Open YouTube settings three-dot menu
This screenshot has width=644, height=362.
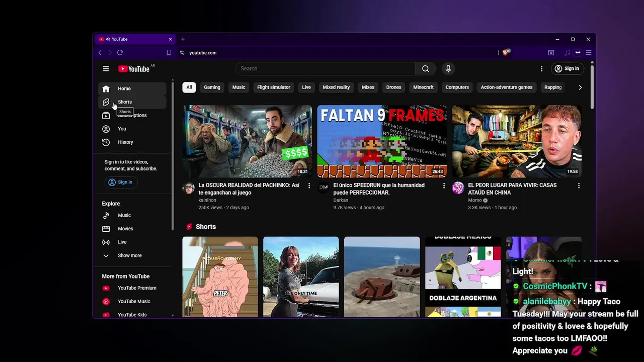coord(541,69)
